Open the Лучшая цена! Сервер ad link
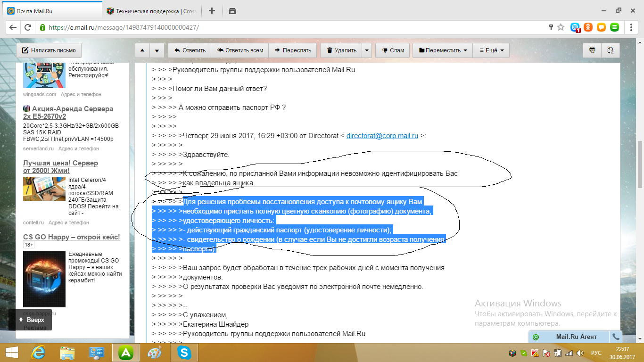Image resolution: width=644 pixels, height=362 pixels. [x=60, y=167]
